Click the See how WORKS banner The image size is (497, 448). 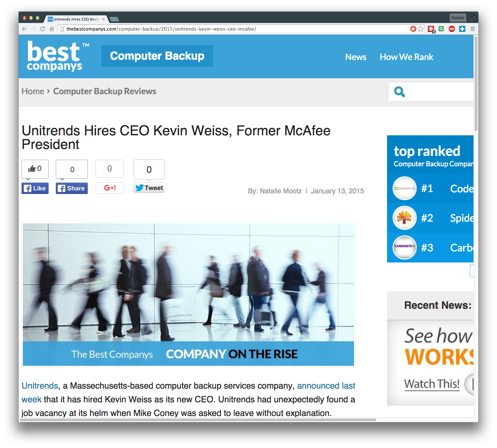[x=430, y=363]
